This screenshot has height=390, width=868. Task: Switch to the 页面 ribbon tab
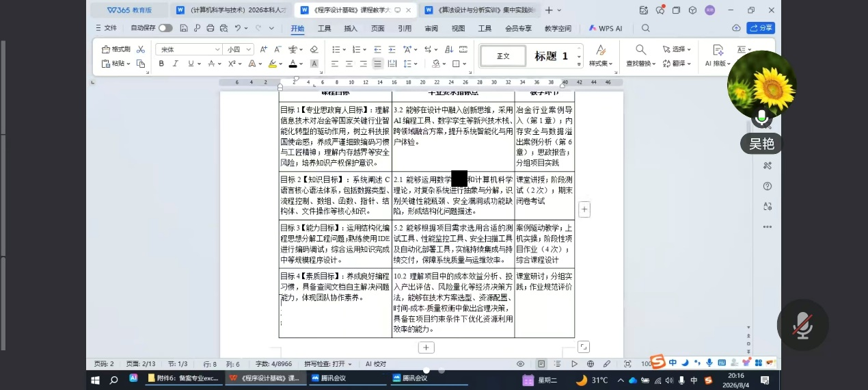click(378, 29)
